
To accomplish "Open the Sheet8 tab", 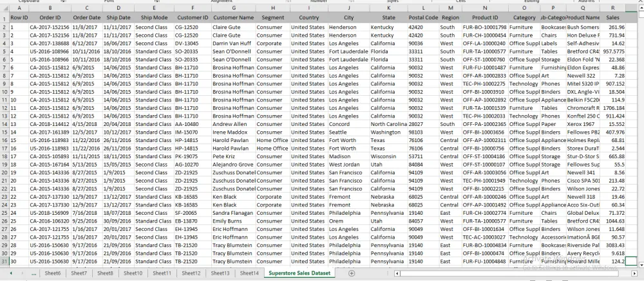I will [x=105, y=273].
